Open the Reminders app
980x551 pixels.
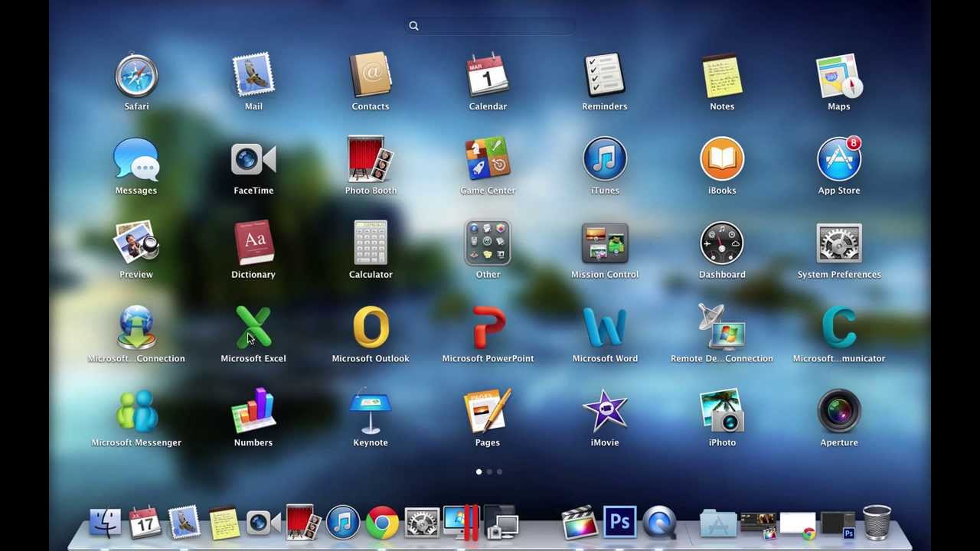[605, 76]
